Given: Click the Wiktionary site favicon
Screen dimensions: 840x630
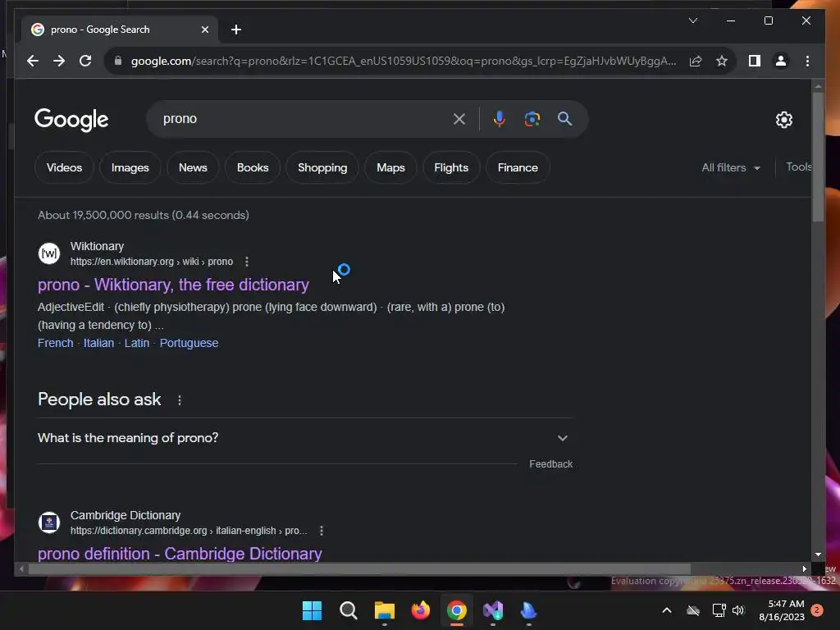Looking at the screenshot, I should (x=49, y=253).
